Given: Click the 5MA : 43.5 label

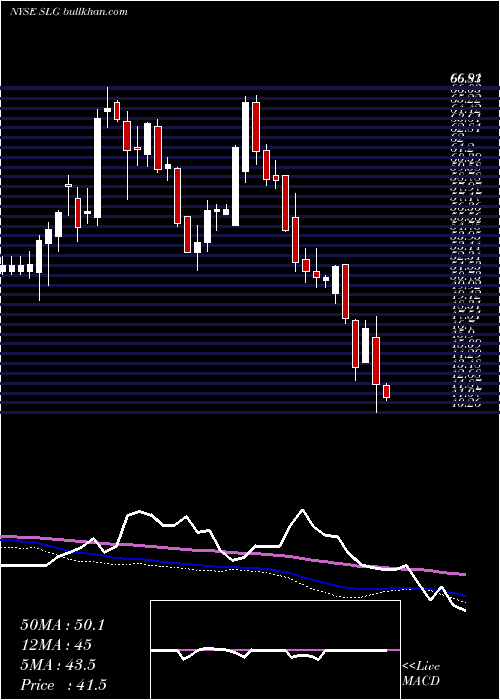Looking at the screenshot, I should (x=58, y=665).
